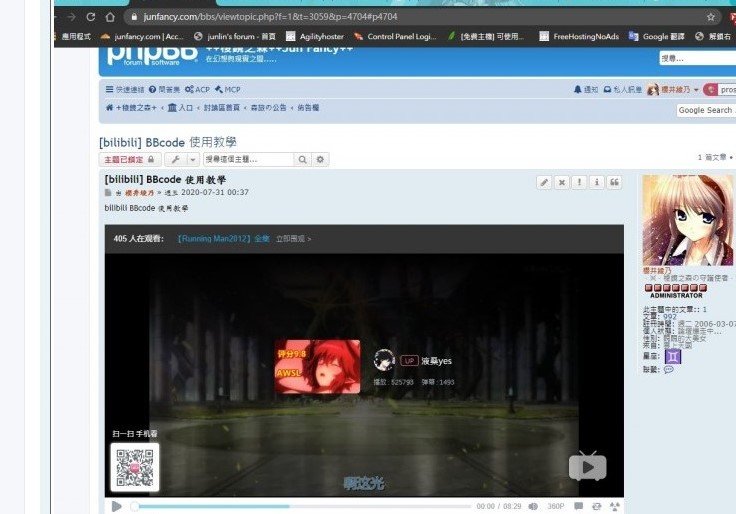Image resolution: width=736 pixels, height=514 pixels.
Task: Open the [bilibili] BBcode 使用教學 topic title
Action: coord(168,142)
